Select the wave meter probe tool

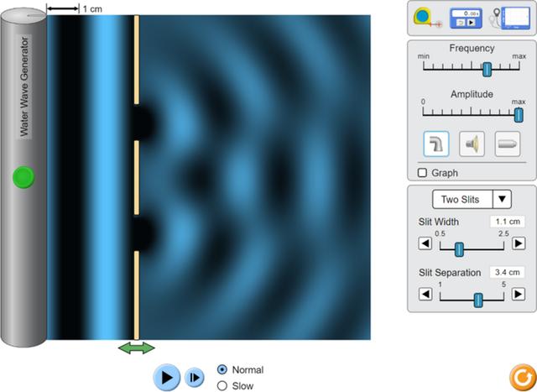click(510, 18)
